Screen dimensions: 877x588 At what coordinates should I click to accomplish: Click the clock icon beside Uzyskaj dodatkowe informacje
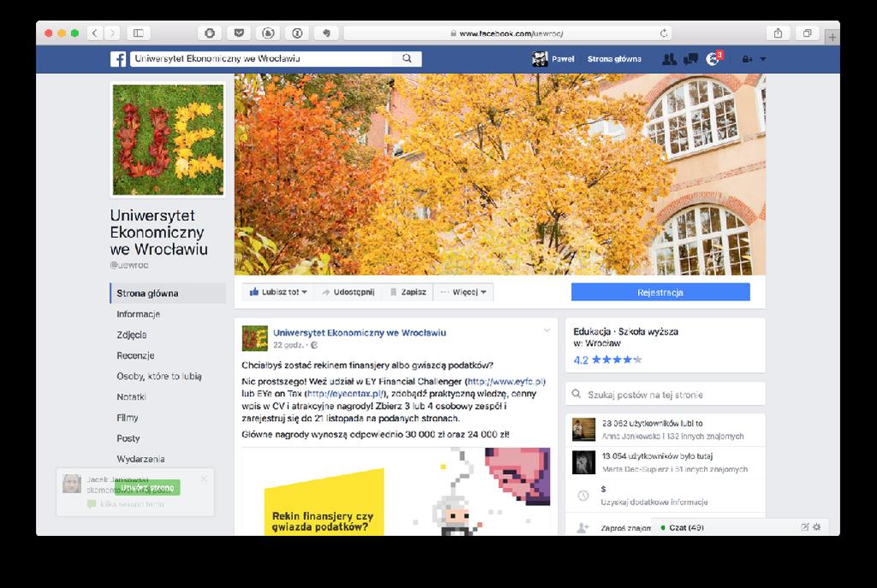(x=582, y=496)
